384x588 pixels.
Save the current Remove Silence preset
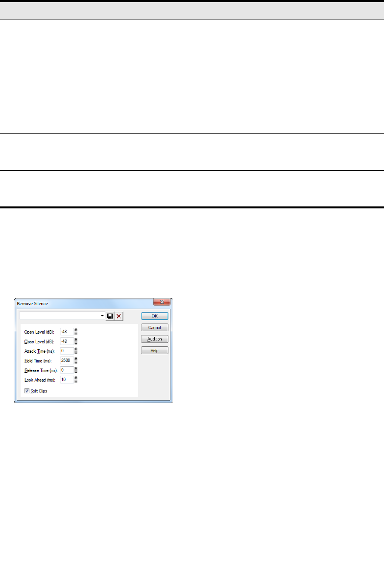point(110,316)
